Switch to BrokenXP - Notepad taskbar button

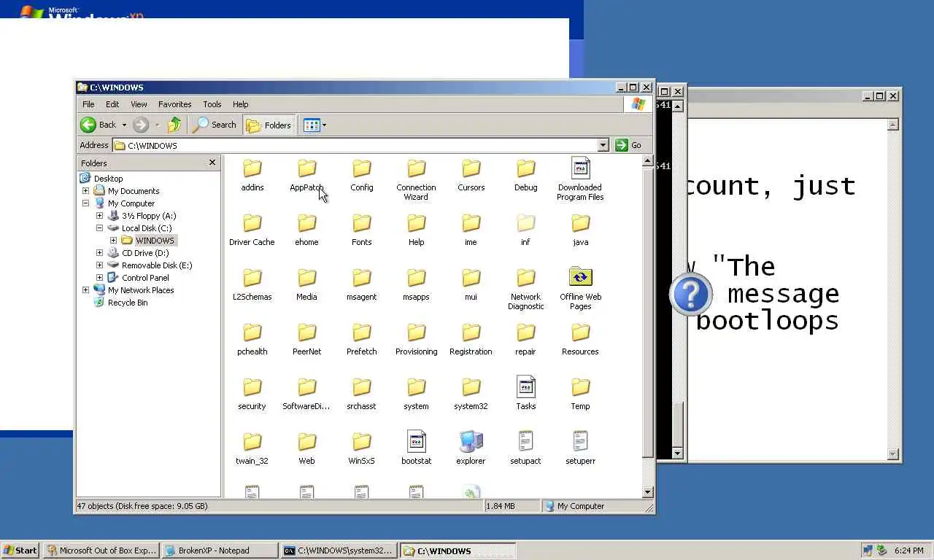(220, 551)
